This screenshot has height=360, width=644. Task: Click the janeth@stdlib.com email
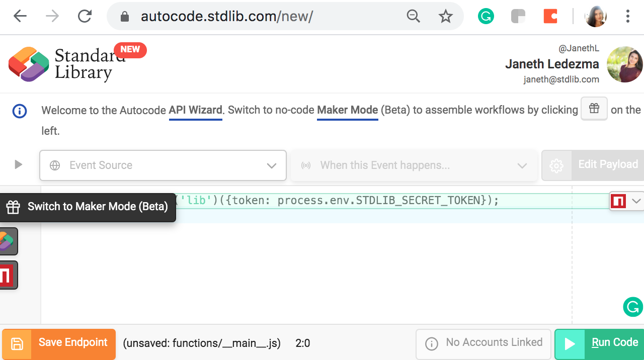[x=561, y=79]
